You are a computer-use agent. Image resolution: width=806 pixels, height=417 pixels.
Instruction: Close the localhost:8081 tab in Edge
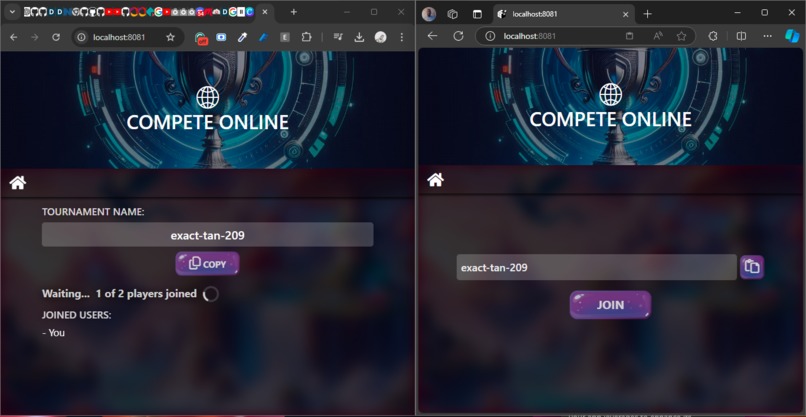pyautogui.click(x=626, y=14)
